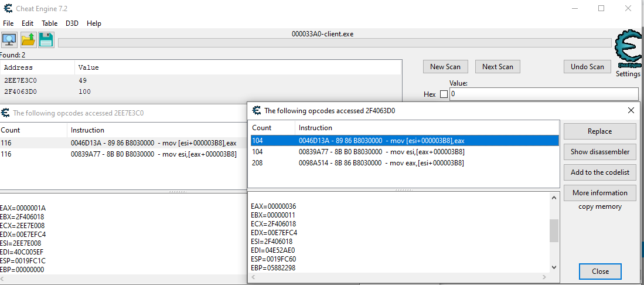Click ESP=0019FC1C register line
Screen dimensions: 644x285
[x=23, y=261]
